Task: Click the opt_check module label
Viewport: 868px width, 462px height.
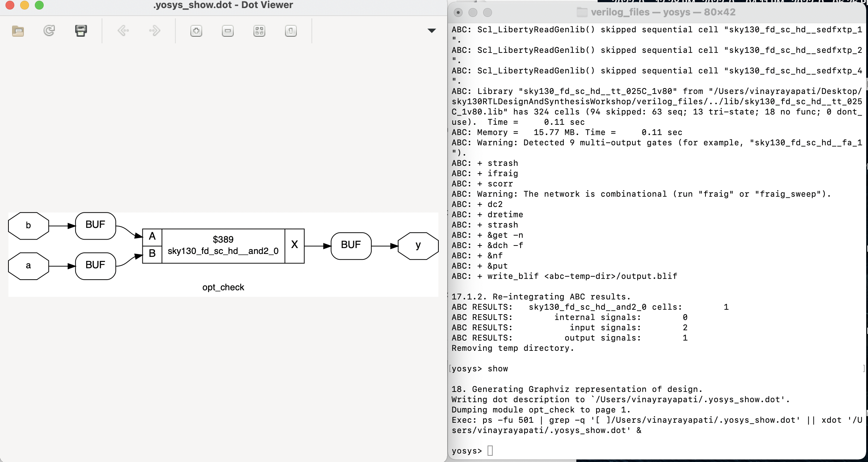Action: tap(223, 287)
